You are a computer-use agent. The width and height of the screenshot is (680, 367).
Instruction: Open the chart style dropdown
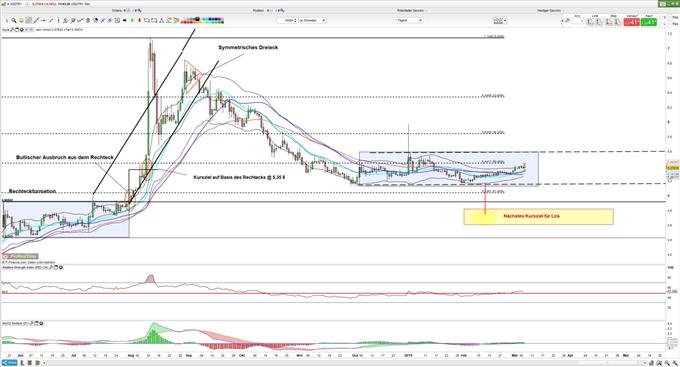point(500,20)
